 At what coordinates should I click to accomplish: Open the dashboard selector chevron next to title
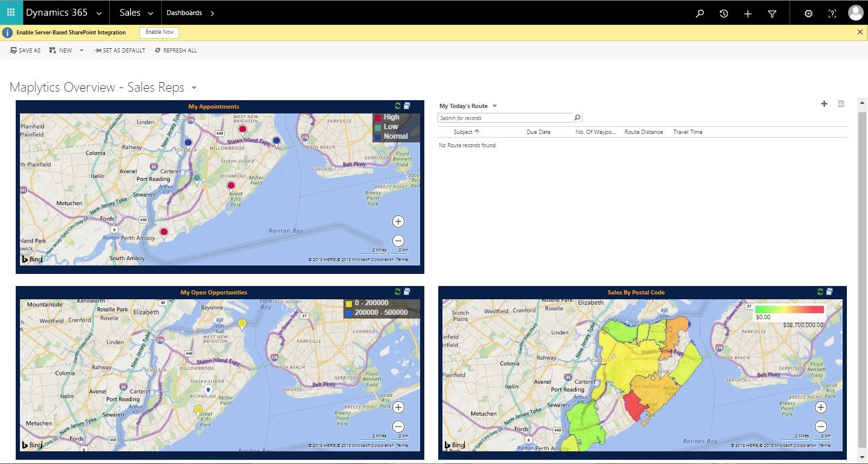point(194,88)
